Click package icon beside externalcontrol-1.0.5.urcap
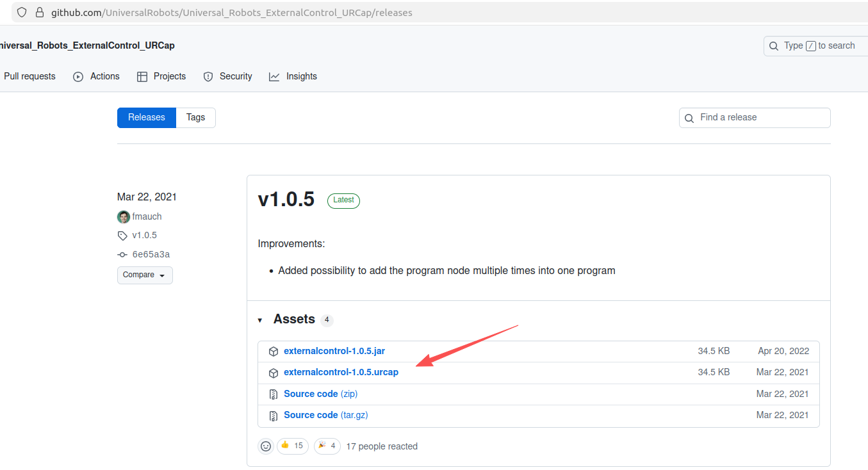868x470 pixels. (274, 373)
